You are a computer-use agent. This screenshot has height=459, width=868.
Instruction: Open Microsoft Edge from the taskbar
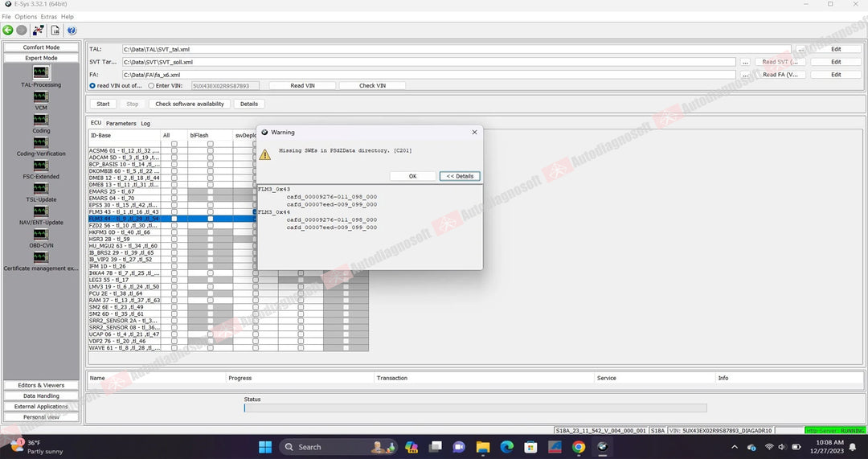(x=507, y=447)
